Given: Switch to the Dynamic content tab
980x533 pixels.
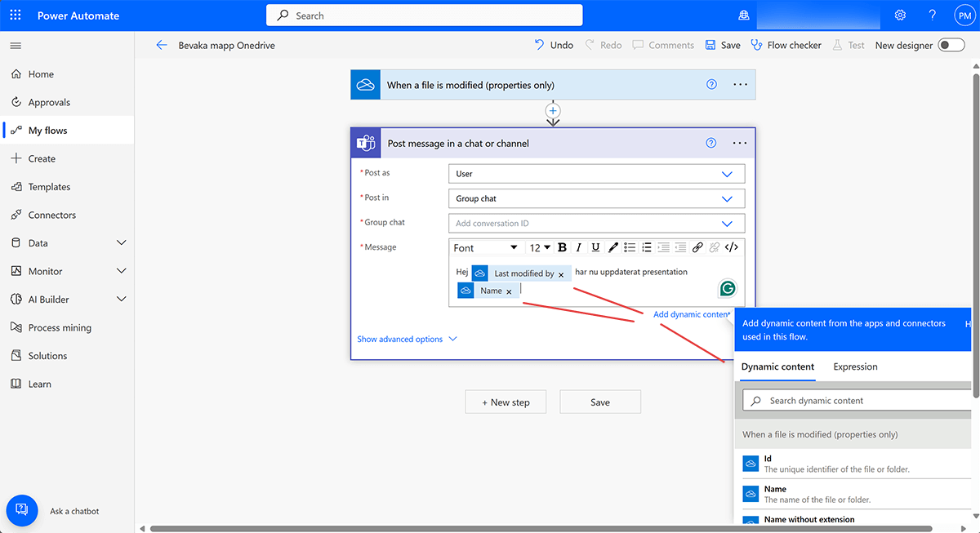Looking at the screenshot, I should click(777, 366).
